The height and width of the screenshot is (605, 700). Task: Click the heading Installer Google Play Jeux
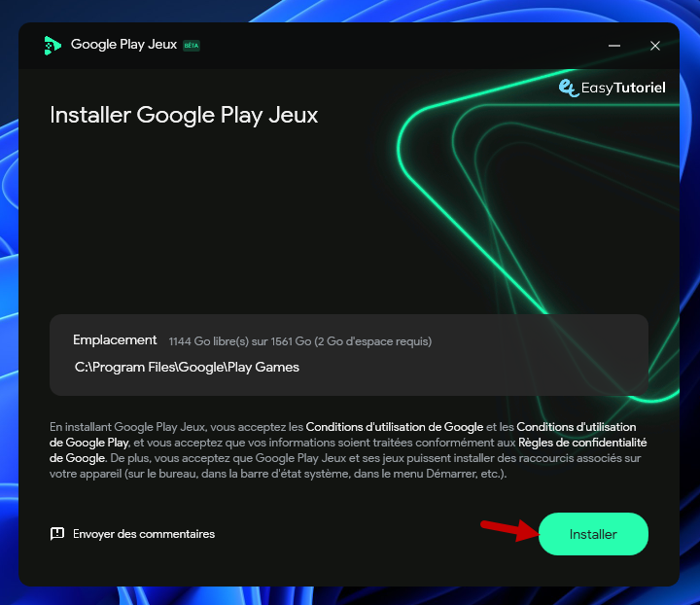tap(184, 115)
